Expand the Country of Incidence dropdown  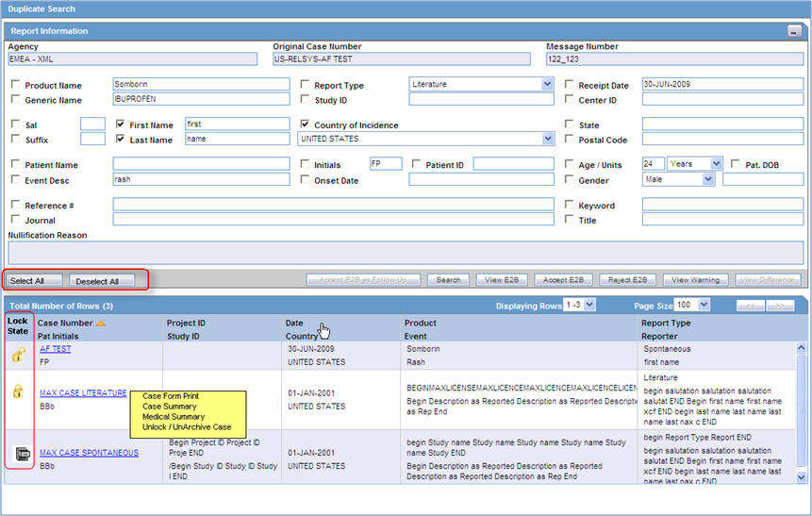548,139
